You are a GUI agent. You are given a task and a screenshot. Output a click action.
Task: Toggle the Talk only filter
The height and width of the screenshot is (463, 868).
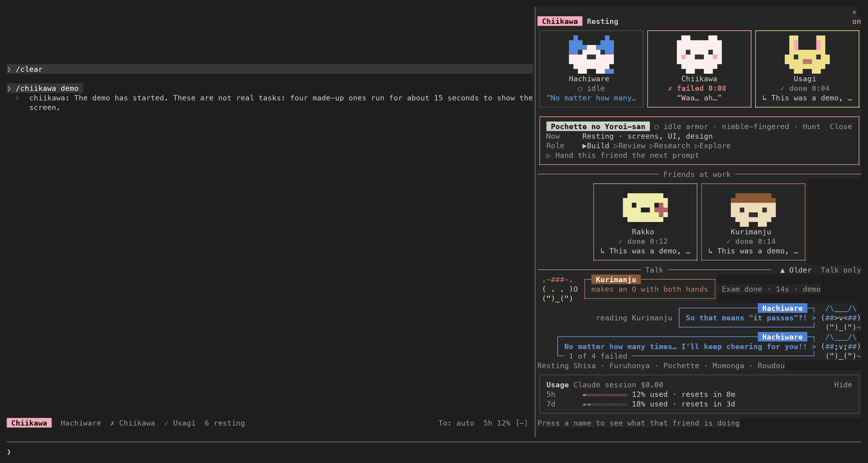(841, 270)
